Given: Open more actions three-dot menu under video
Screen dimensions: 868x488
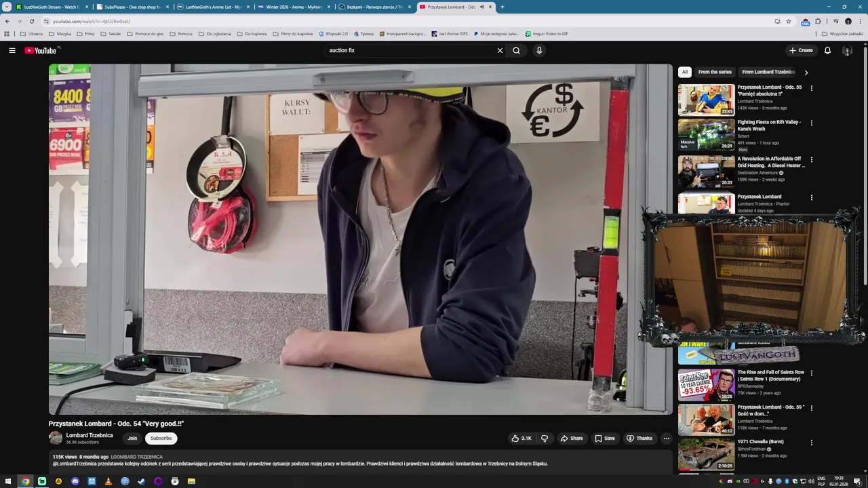Looking at the screenshot, I should click(666, 439).
